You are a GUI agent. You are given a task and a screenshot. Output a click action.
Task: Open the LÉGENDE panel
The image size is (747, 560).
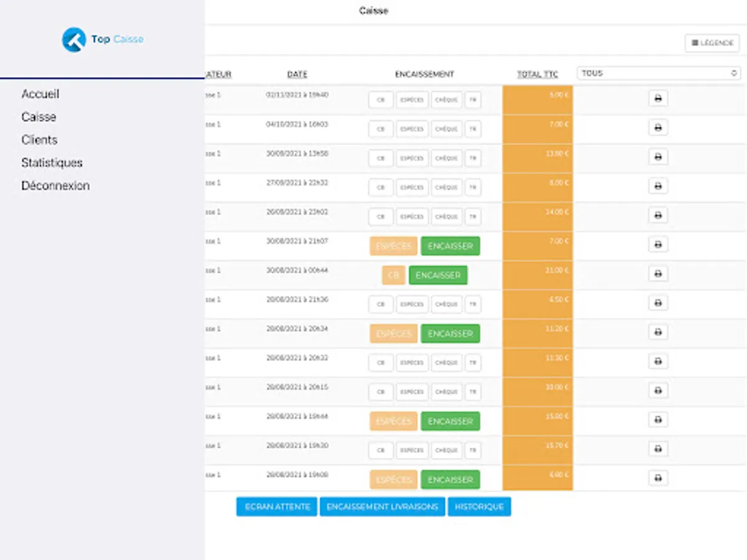[712, 43]
